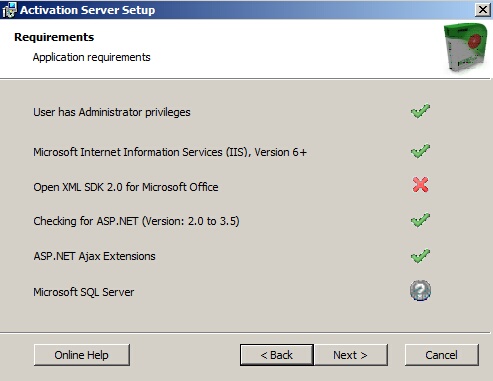Click the ASP.NET Ajax Extensions label
This screenshot has width=493, height=381.
click(x=94, y=256)
